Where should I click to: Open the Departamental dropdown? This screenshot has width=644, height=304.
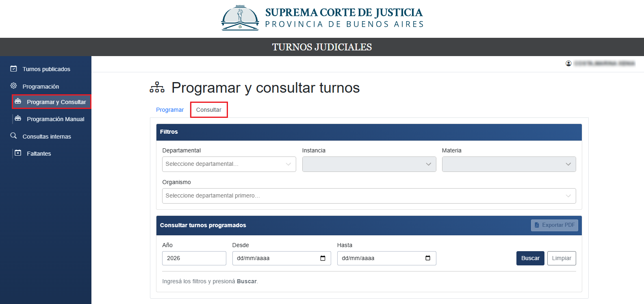click(x=229, y=164)
